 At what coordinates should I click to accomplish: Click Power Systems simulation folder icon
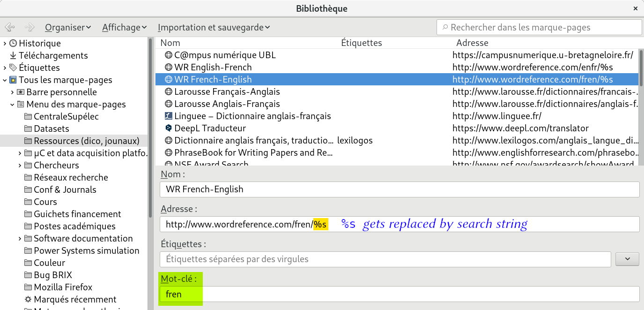(28, 250)
